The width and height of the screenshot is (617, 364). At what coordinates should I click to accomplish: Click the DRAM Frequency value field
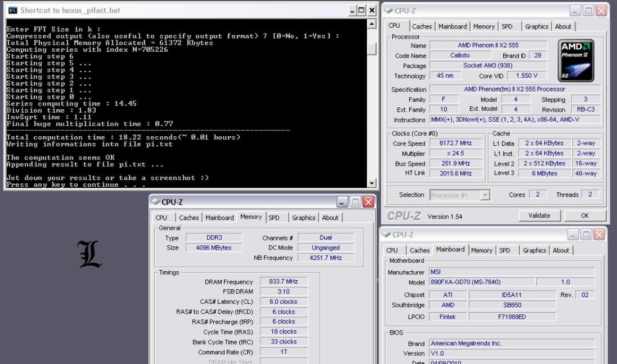point(284,281)
